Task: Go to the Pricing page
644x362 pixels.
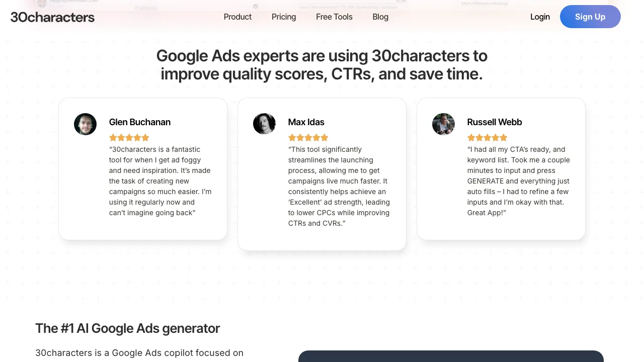Action: tap(284, 17)
